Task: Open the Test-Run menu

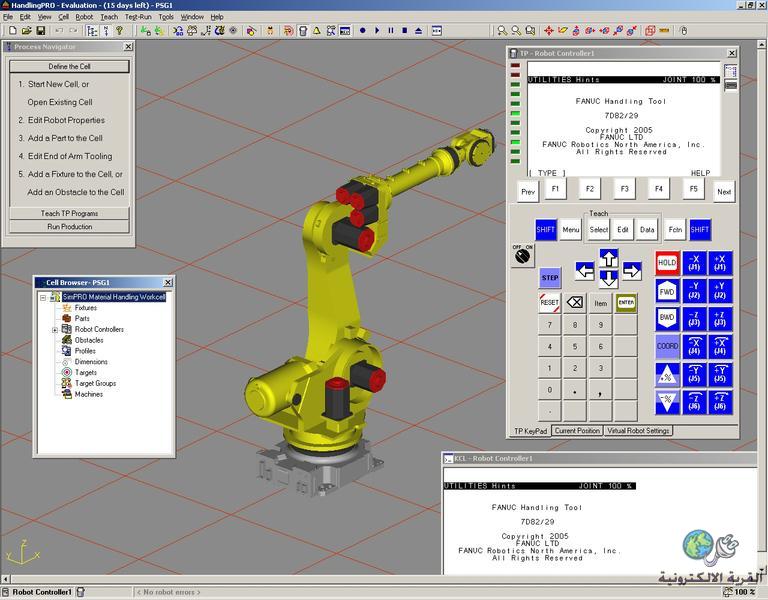Action: pos(138,17)
